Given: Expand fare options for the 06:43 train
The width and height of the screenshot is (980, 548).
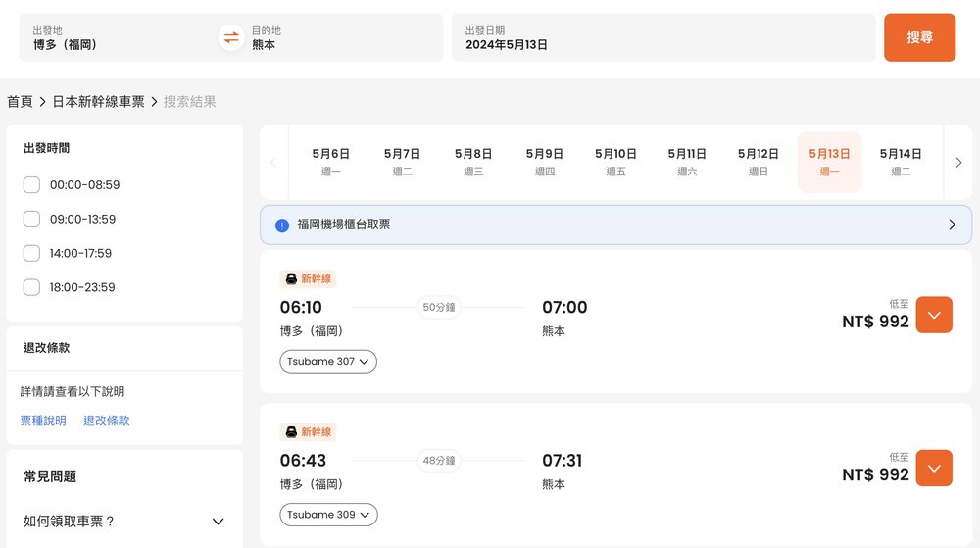Looking at the screenshot, I should (x=933, y=468).
